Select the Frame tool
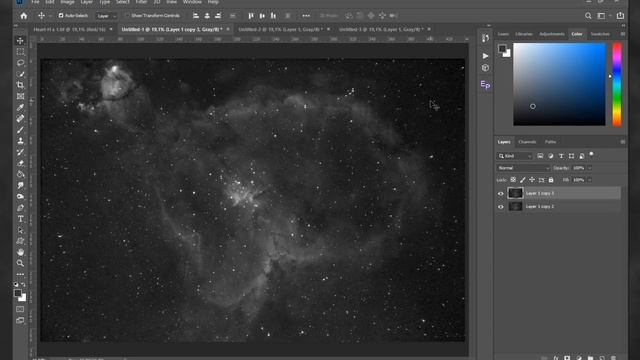This screenshot has width=640, height=360. [20, 96]
